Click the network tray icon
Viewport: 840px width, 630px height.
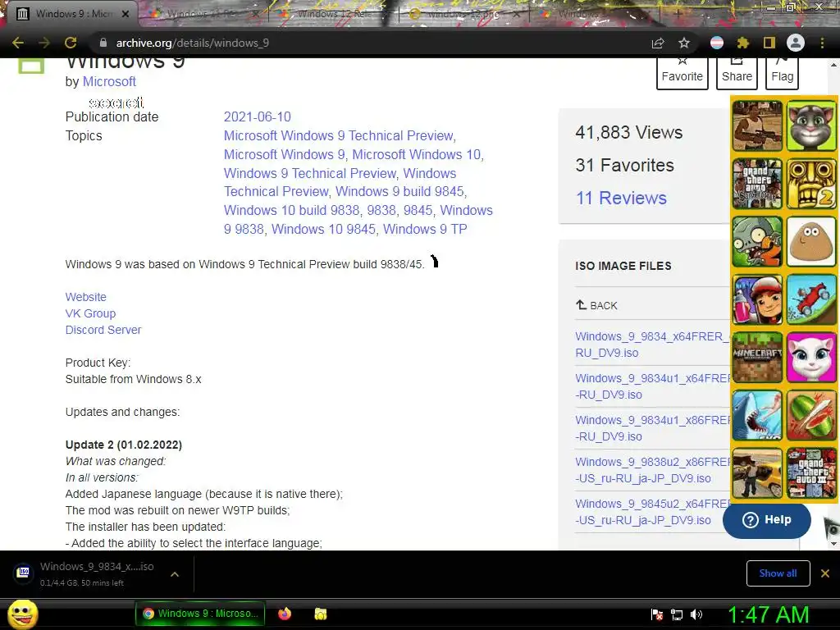(677, 614)
